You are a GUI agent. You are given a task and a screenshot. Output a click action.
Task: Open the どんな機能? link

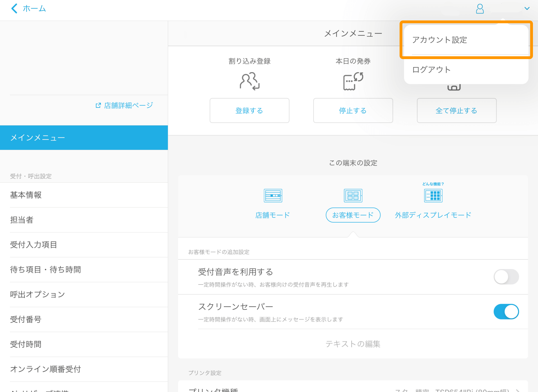coord(433,184)
